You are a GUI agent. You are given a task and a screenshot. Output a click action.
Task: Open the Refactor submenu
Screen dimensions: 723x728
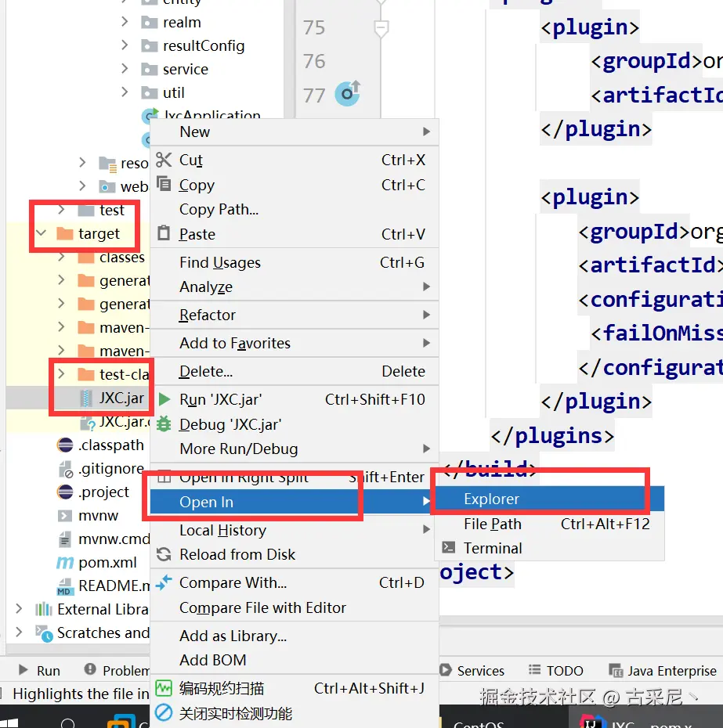coord(295,315)
